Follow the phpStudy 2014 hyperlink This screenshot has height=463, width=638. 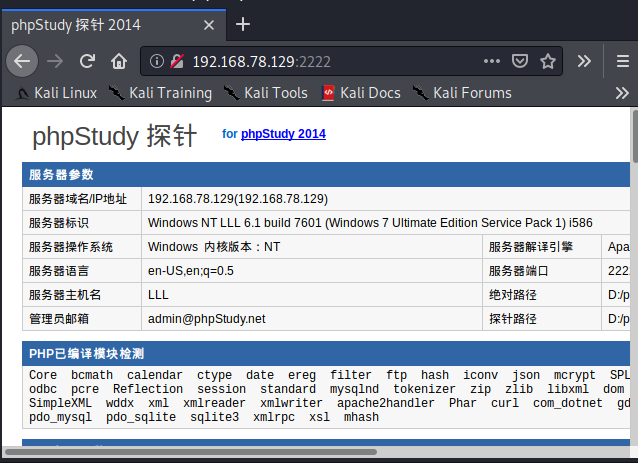coord(283,133)
